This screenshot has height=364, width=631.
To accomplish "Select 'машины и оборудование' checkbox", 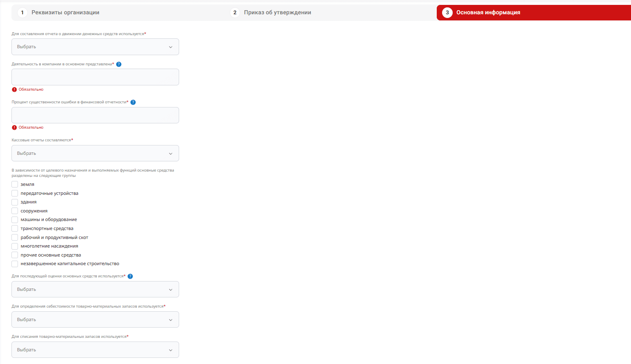I will tap(15, 220).
